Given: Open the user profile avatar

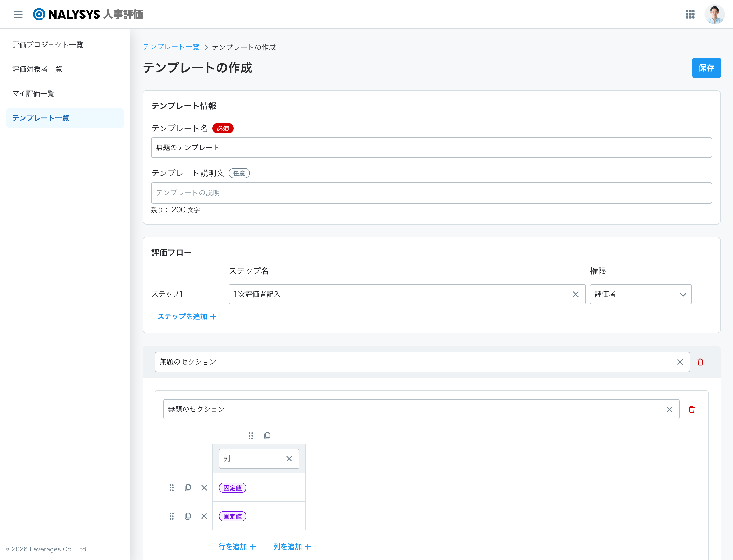Looking at the screenshot, I should [x=714, y=14].
